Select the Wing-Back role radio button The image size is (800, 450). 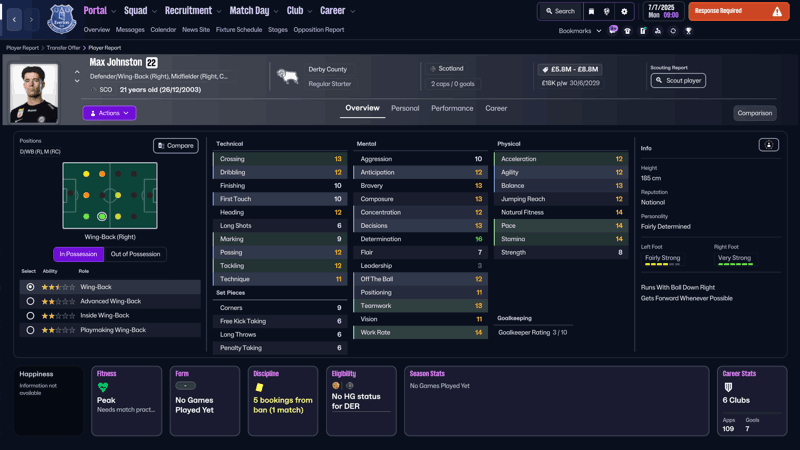31,287
